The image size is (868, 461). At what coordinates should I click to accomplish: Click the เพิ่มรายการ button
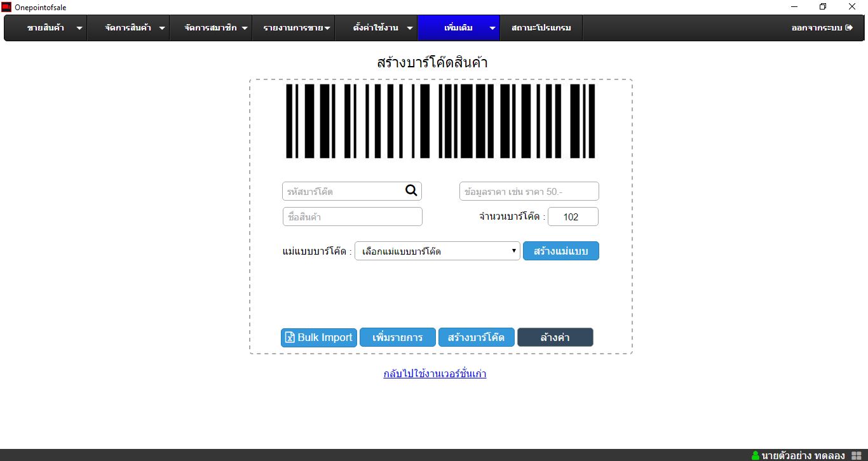click(398, 337)
